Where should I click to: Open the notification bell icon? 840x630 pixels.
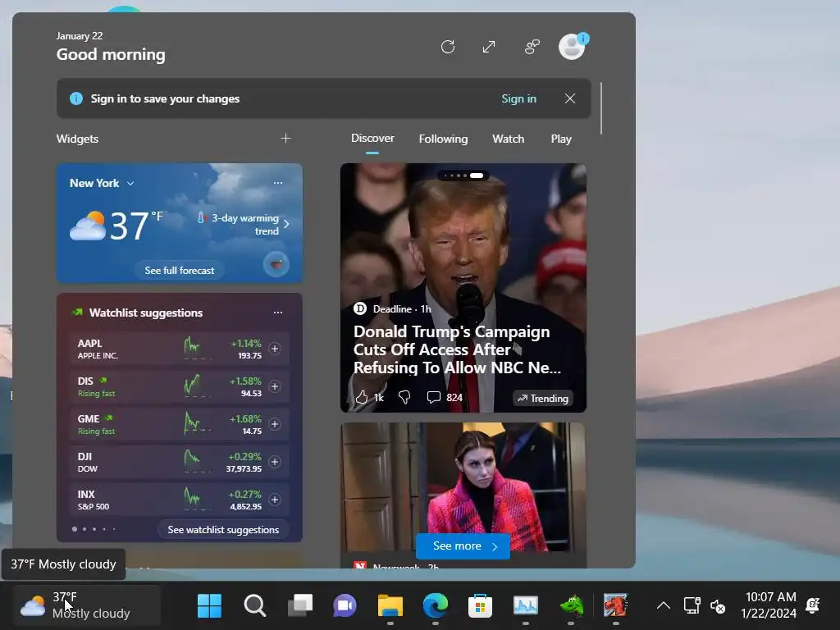click(813, 605)
